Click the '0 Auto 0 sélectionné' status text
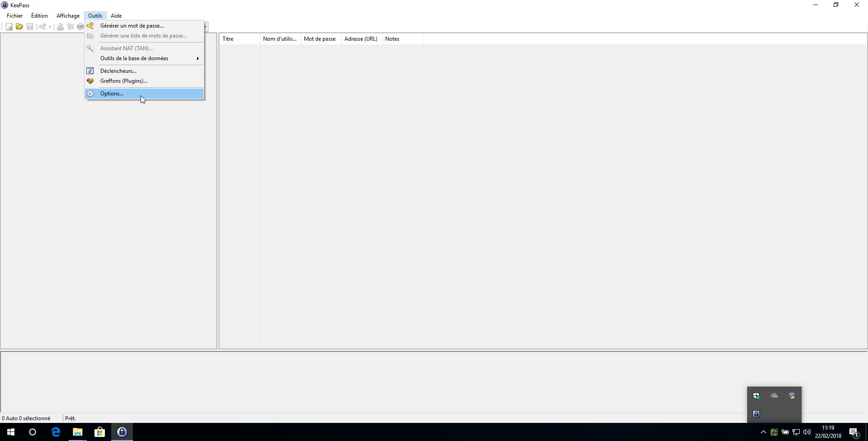 pyautogui.click(x=26, y=418)
